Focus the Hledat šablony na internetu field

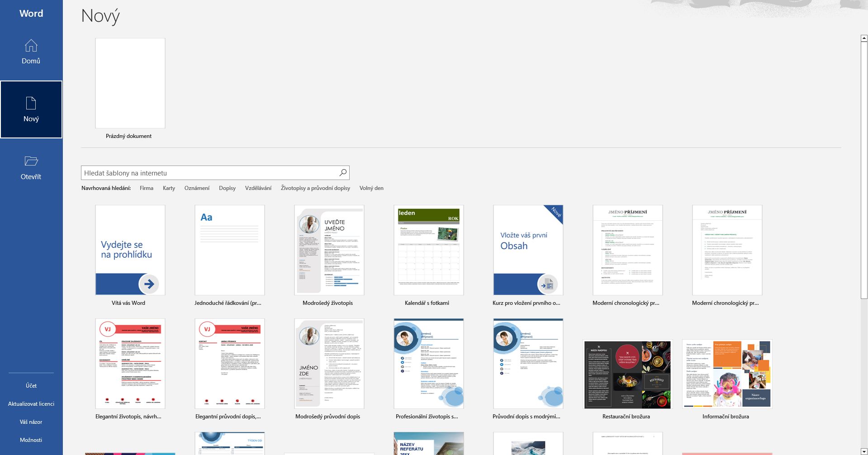tap(215, 173)
